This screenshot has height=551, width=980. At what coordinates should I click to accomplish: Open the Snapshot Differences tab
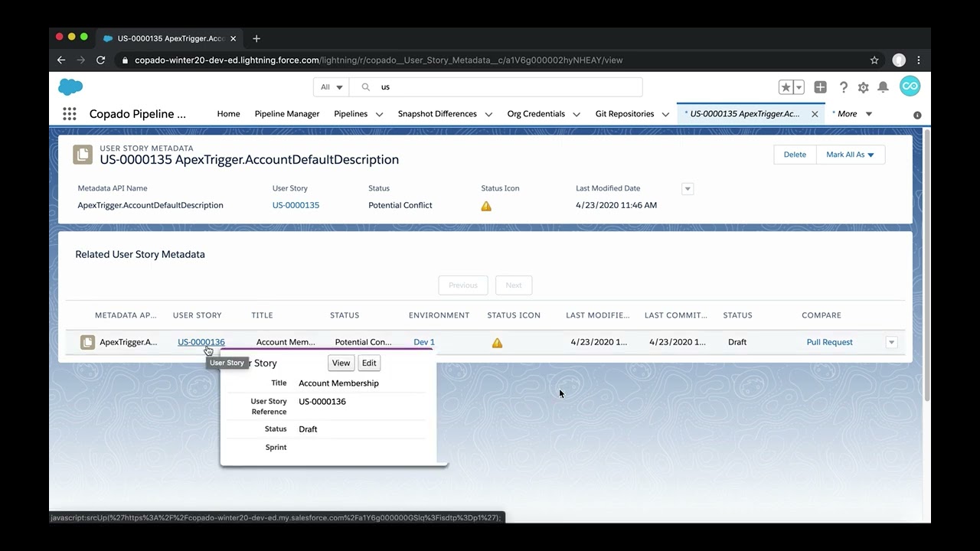pyautogui.click(x=437, y=114)
